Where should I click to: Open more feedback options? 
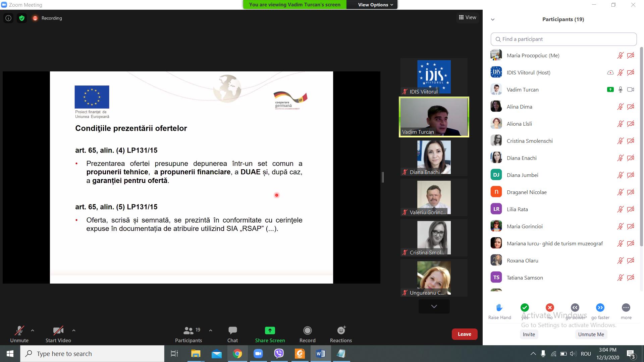pos(626,311)
